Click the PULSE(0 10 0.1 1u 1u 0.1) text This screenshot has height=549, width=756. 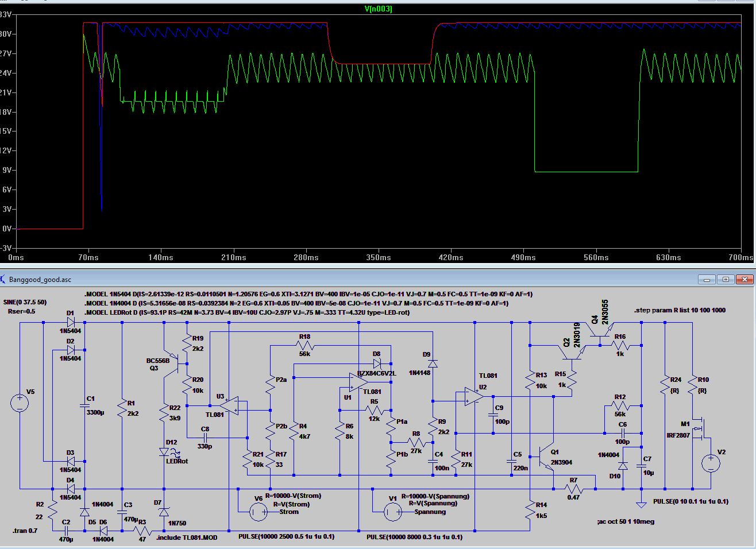pyautogui.click(x=691, y=501)
